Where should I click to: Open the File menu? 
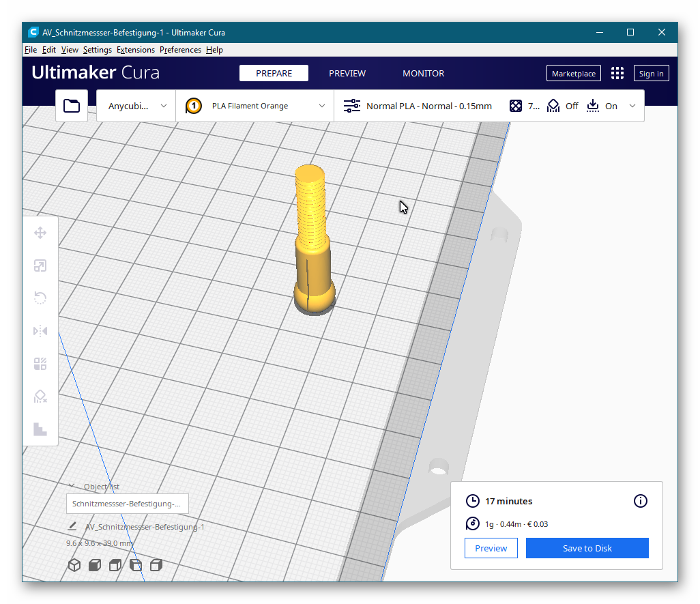(x=30, y=50)
